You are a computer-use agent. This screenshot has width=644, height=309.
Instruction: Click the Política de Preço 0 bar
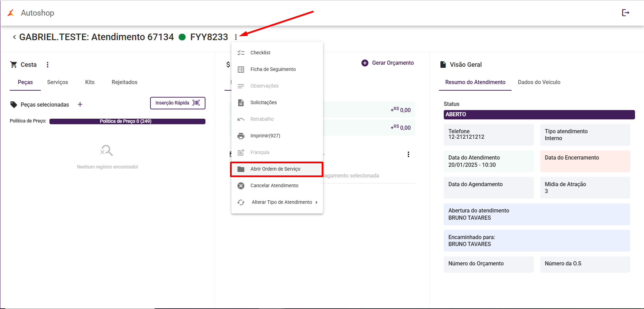[x=127, y=121]
